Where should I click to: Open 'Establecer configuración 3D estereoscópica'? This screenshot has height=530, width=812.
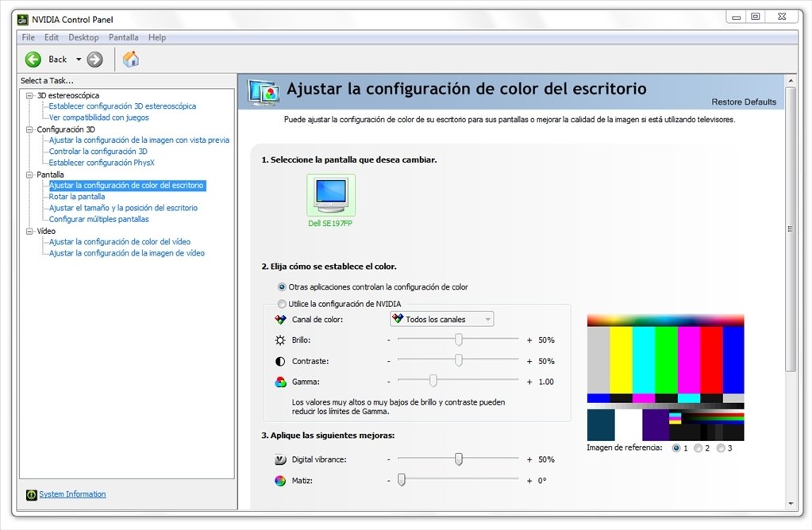pyautogui.click(x=122, y=106)
